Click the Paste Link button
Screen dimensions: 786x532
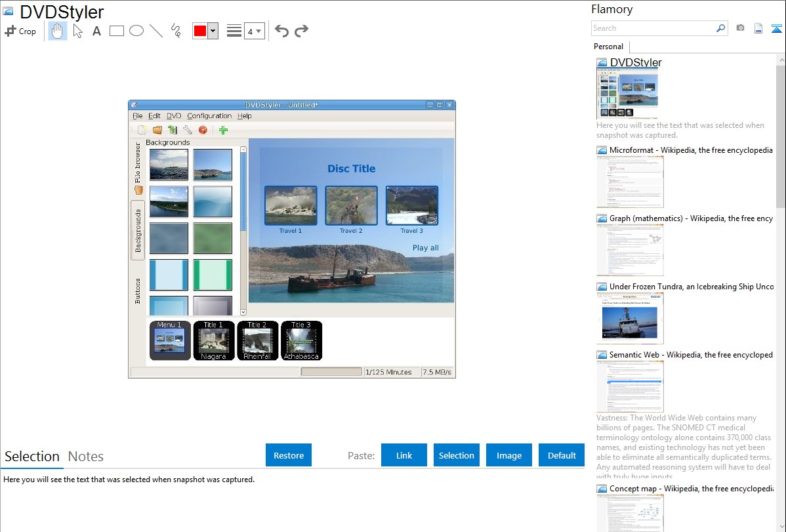click(x=404, y=455)
